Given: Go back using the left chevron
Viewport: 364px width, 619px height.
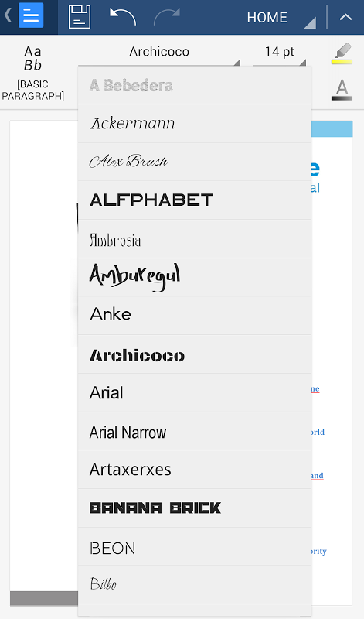Looking at the screenshot, I should [x=8, y=15].
